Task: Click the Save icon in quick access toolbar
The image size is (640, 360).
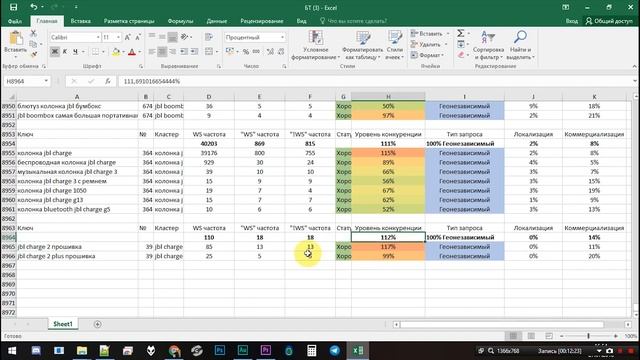Action: (13, 7)
